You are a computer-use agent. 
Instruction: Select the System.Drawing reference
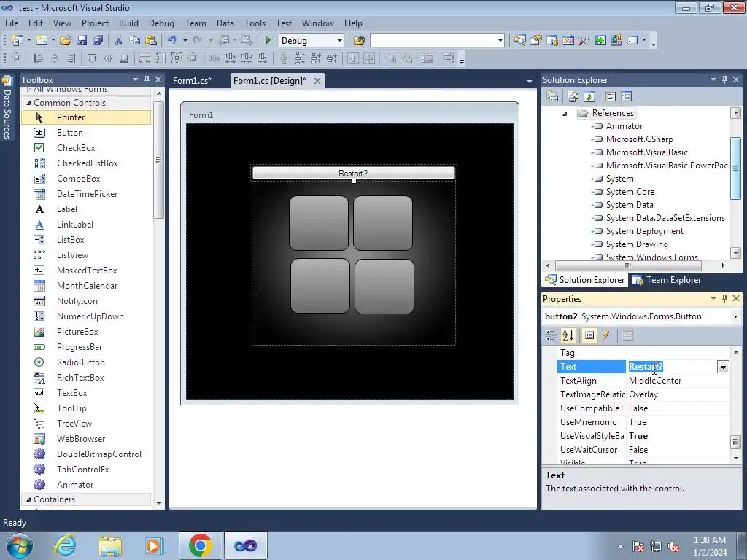[637, 244]
